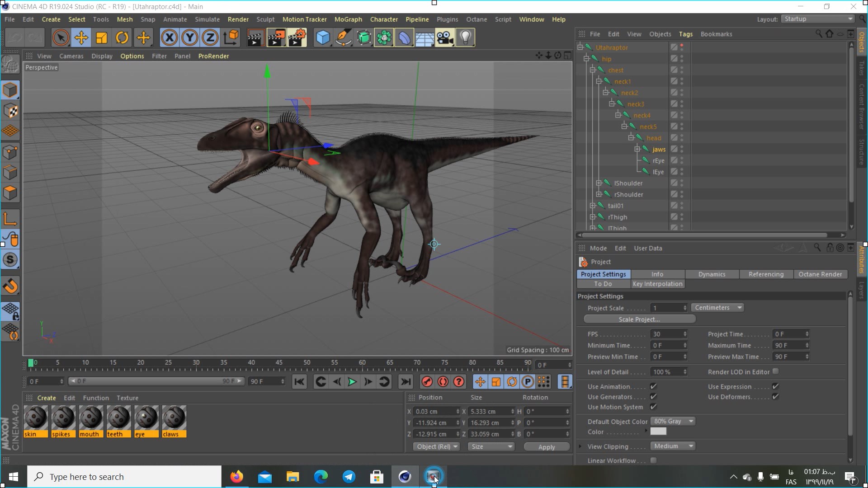Viewport: 868px width, 488px height.
Task: Click the Scale Project button
Action: [640, 319]
